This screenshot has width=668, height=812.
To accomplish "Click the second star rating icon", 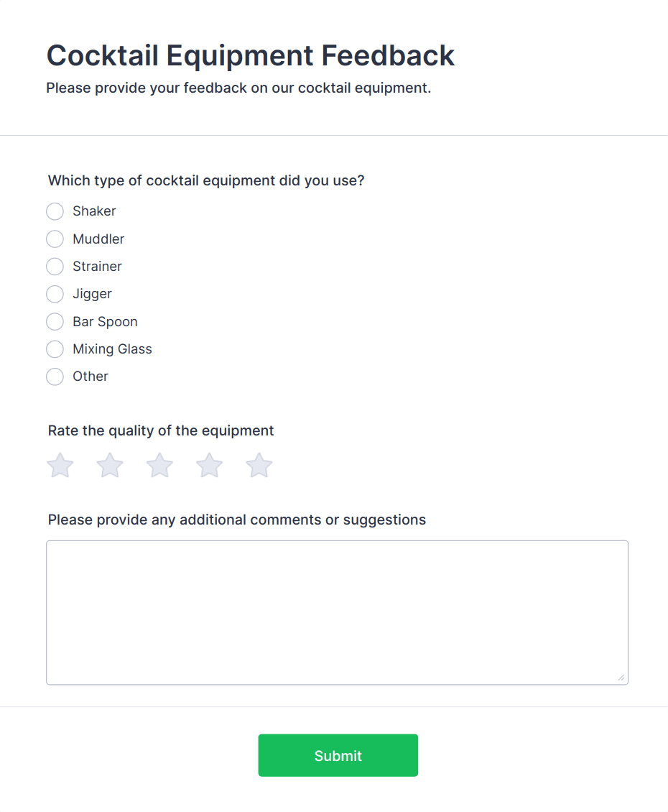I will (110, 466).
